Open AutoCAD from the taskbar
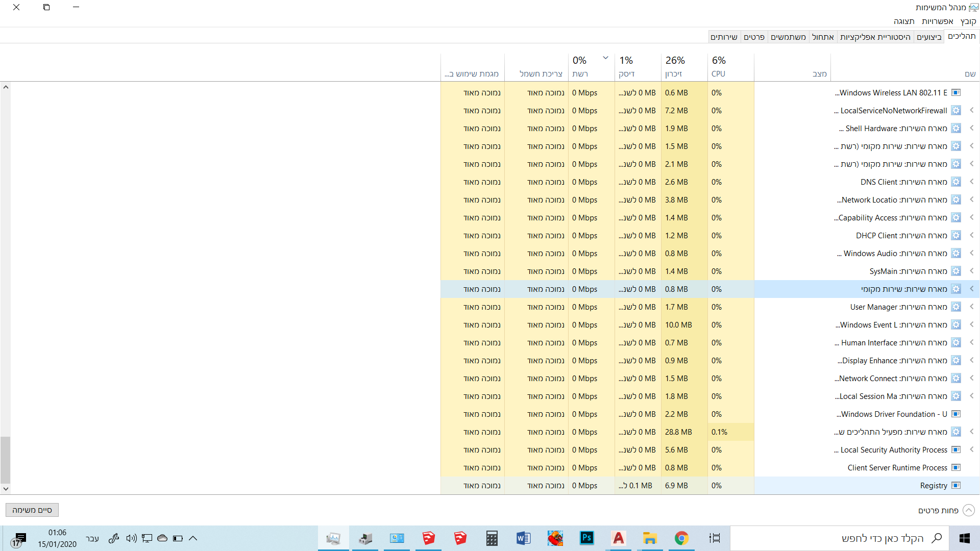Image resolution: width=980 pixels, height=551 pixels. [618, 538]
